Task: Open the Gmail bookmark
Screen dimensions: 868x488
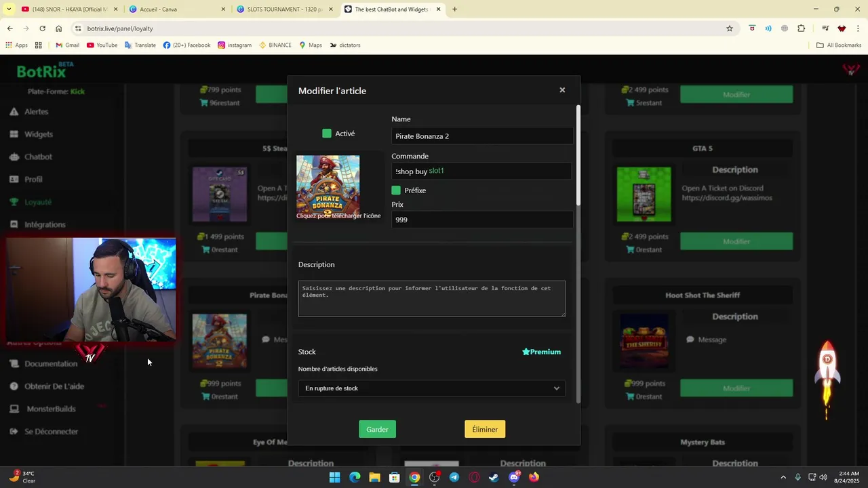Action: 67,45
